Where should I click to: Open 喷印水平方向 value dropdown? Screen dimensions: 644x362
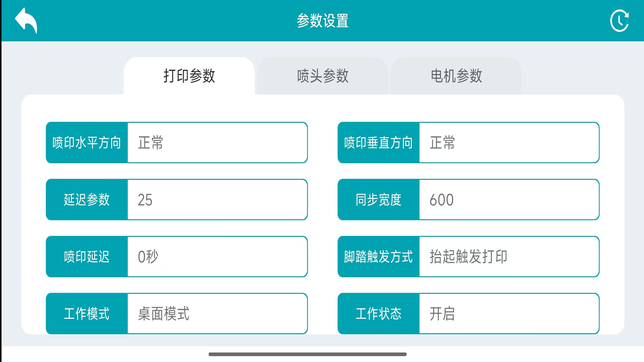(x=217, y=143)
